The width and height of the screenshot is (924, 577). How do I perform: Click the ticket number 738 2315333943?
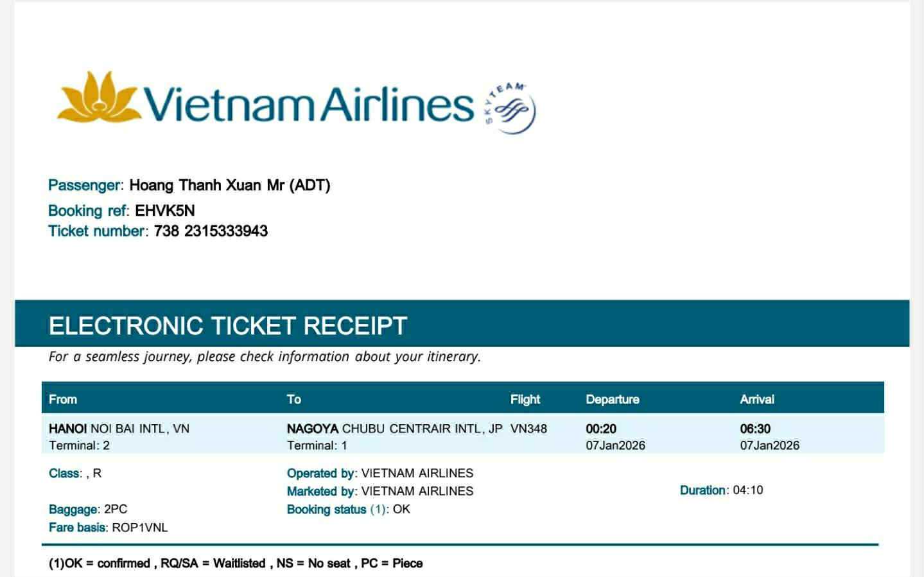coord(211,231)
